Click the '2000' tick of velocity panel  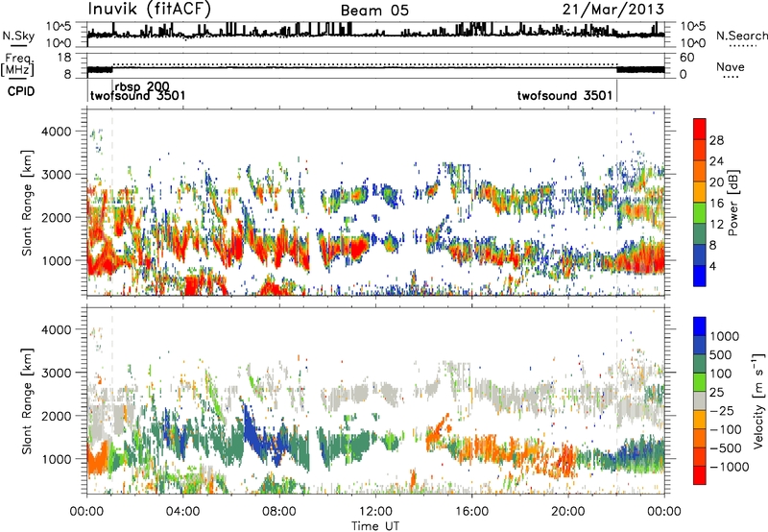(x=56, y=416)
